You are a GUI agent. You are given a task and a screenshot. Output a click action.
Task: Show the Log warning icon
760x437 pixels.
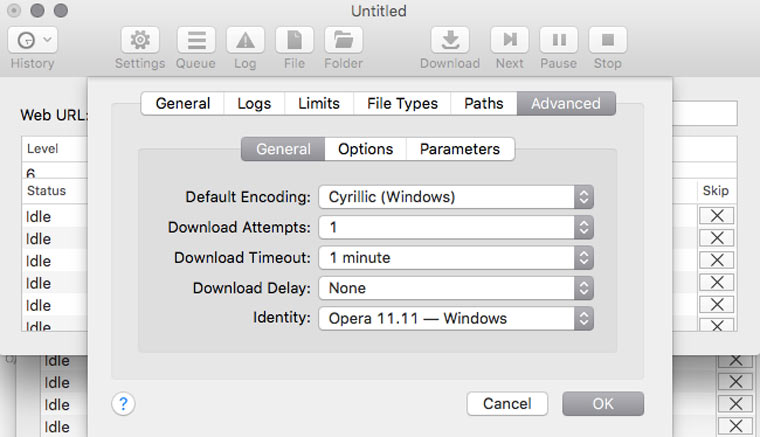[x=245, y=40]
